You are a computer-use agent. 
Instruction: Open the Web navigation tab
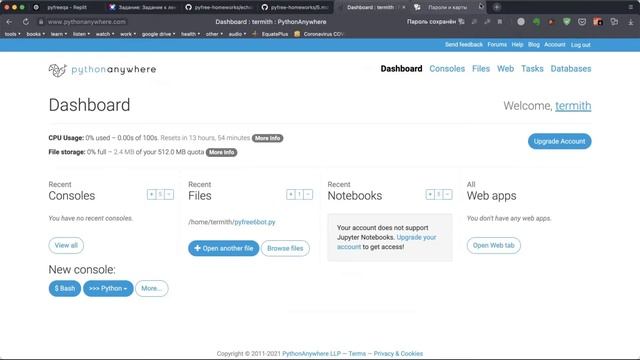point(505,69)
